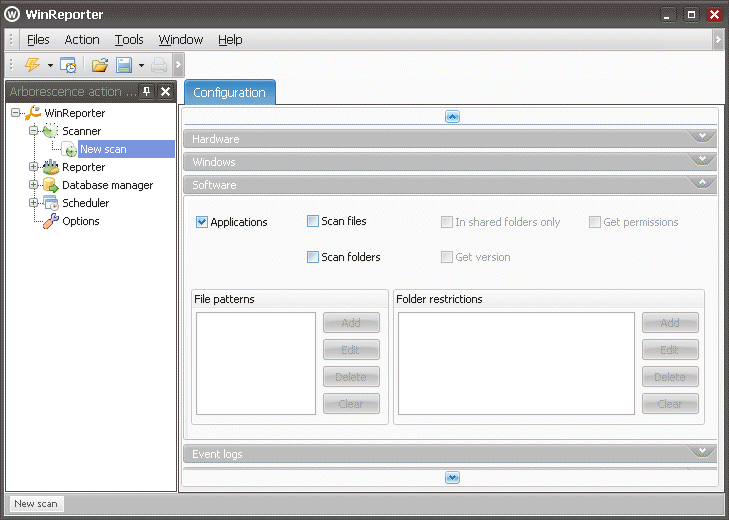
Task: Open the Window menu
Action: click(180, 40)
